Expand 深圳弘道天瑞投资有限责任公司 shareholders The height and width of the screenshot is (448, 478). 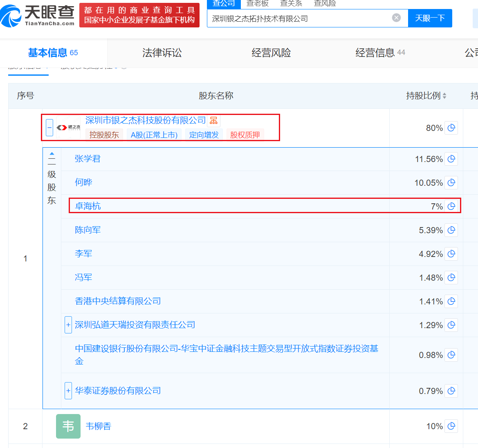pyautogui.click(x=68, y=325)
